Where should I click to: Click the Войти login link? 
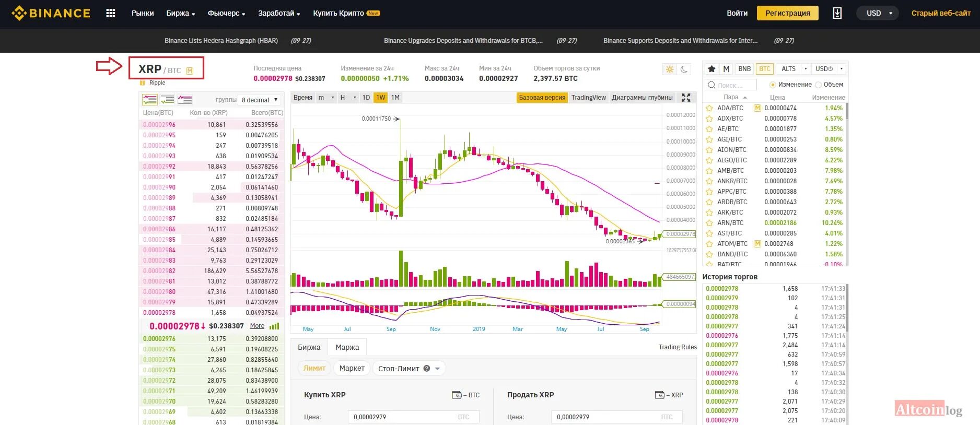click(737, 13)
